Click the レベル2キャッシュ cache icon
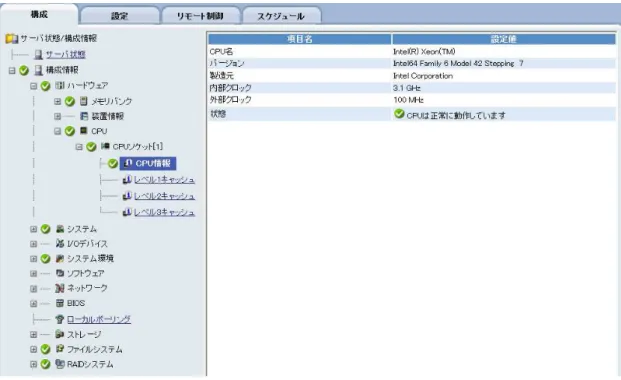Screen dimensions: 621x380 (x=127, y=196)
